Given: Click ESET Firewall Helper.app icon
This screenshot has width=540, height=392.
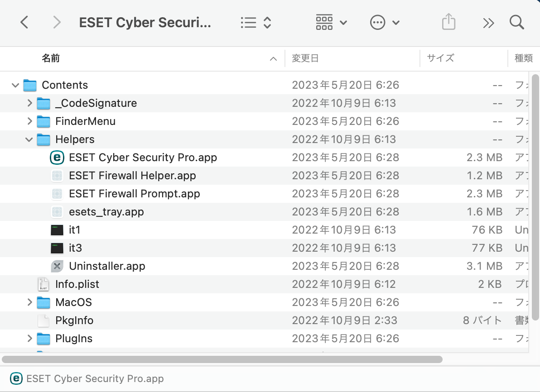Looking at the screenshot, I should [57, 176].
